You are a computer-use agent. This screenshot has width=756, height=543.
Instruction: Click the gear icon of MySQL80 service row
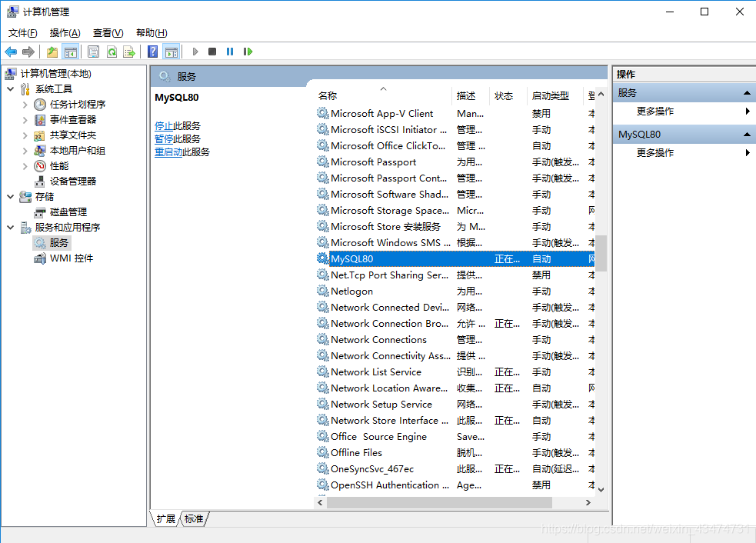click(x=322, y=258)
